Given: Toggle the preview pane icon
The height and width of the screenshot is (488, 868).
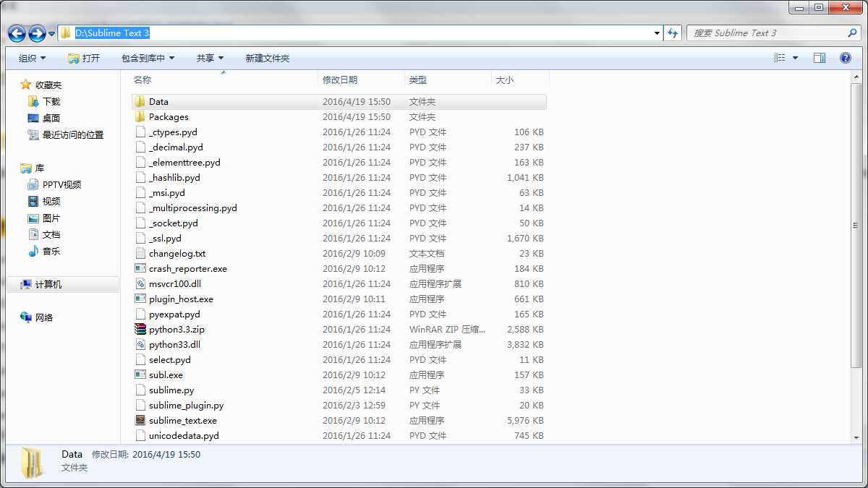Looking at the screenshot, I should pos(820,58).
